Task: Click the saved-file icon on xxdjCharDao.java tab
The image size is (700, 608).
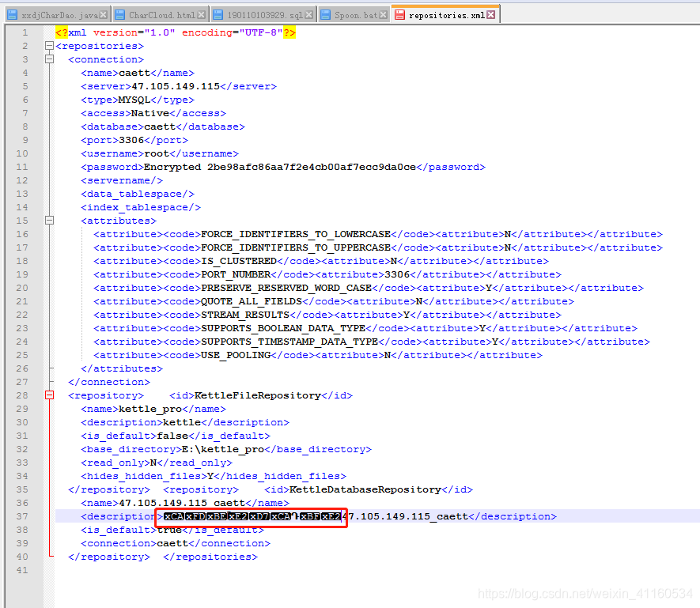Action: 13,15
